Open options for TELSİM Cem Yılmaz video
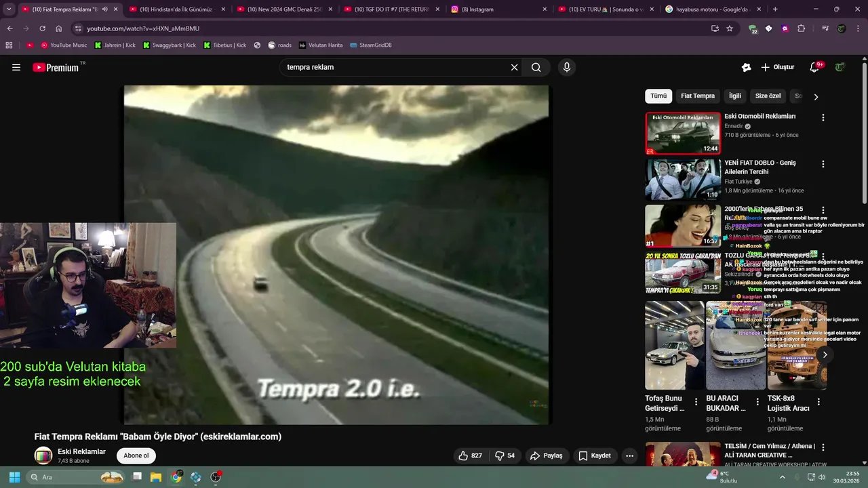868x488 pixels. point(823,448)
